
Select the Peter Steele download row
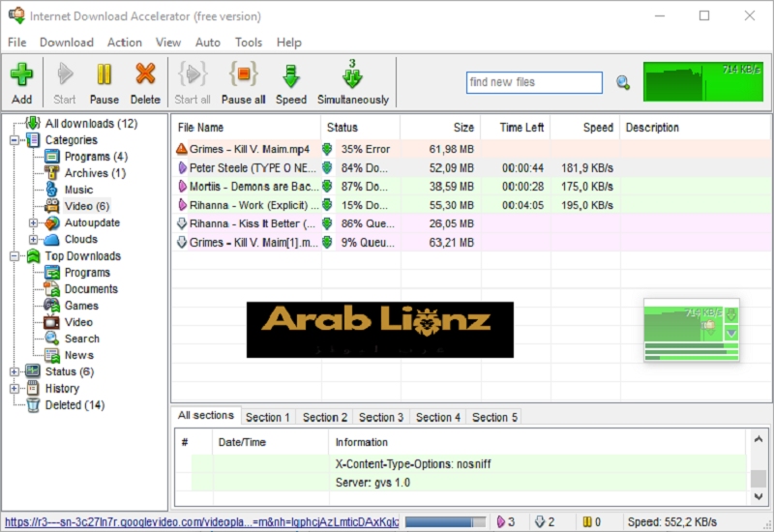(471, 167)
